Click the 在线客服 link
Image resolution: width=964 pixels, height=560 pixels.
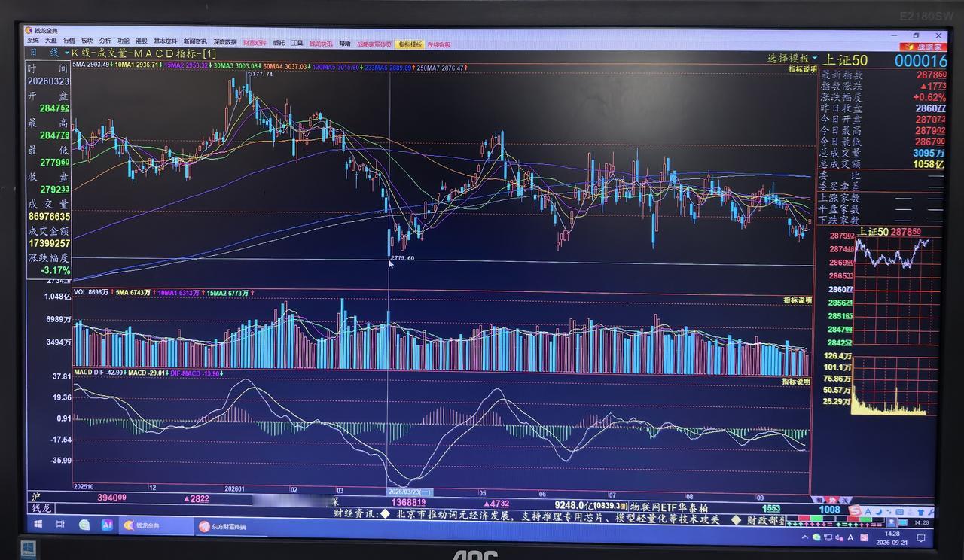coord(439,44)
